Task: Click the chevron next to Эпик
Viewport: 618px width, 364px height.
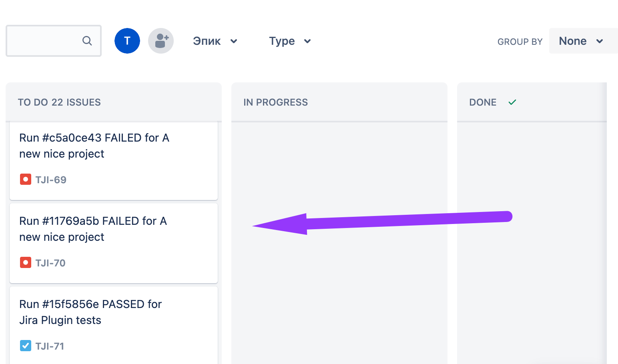Action: point(234,41)
